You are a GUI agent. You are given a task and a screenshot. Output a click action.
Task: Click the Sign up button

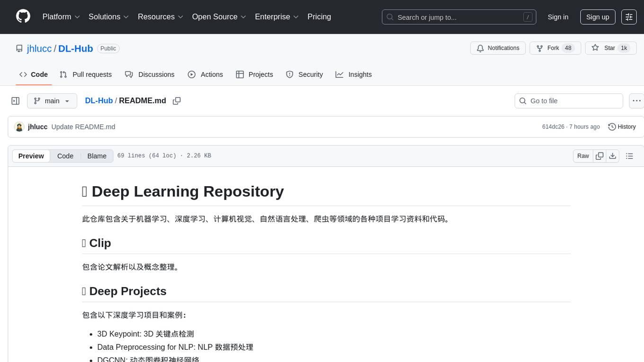click(x=598, y=17)
